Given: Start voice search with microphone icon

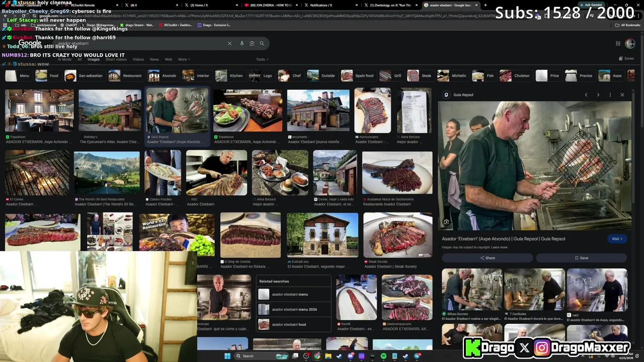Looking at the screenshot, I should click(242, 44).
